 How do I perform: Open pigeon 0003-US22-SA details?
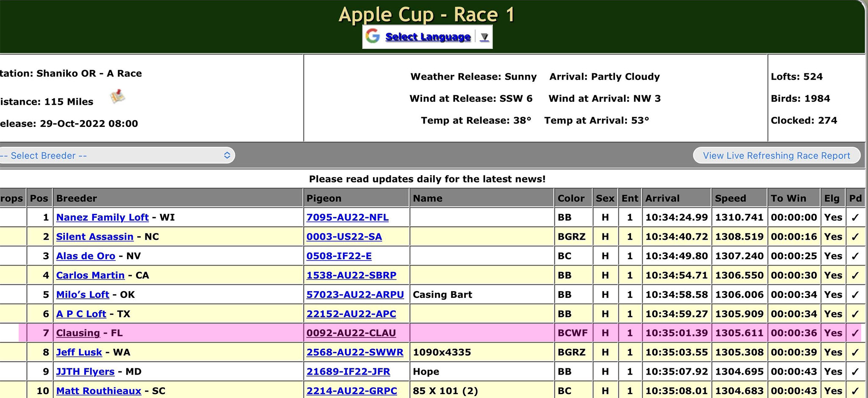pos(344,237)
